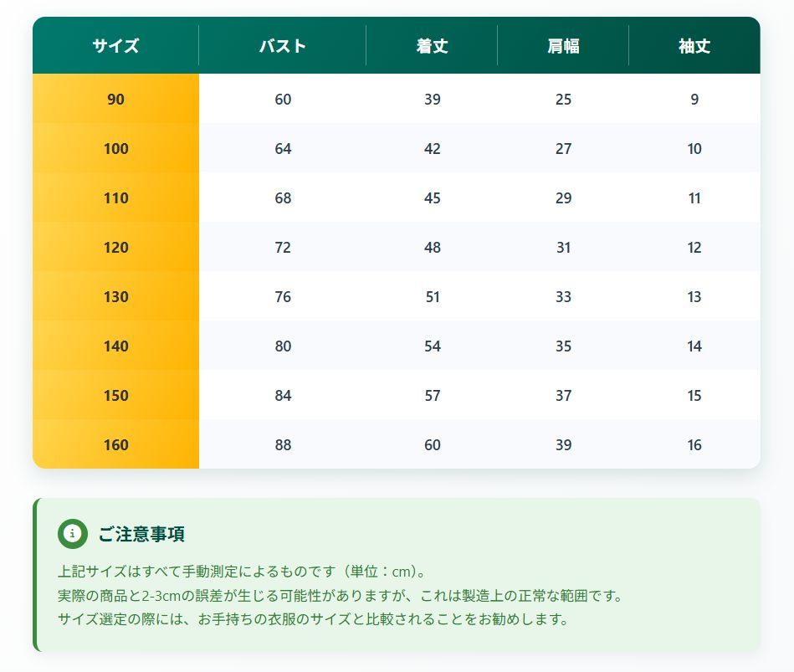Click shoulder value 31 in size 120 row

(564, 247)
